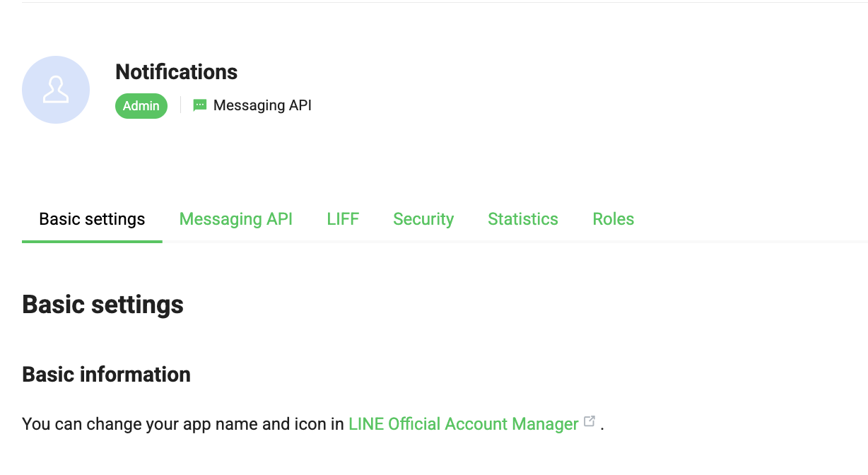Click the green chat bubble icon

tap(200, 105)
